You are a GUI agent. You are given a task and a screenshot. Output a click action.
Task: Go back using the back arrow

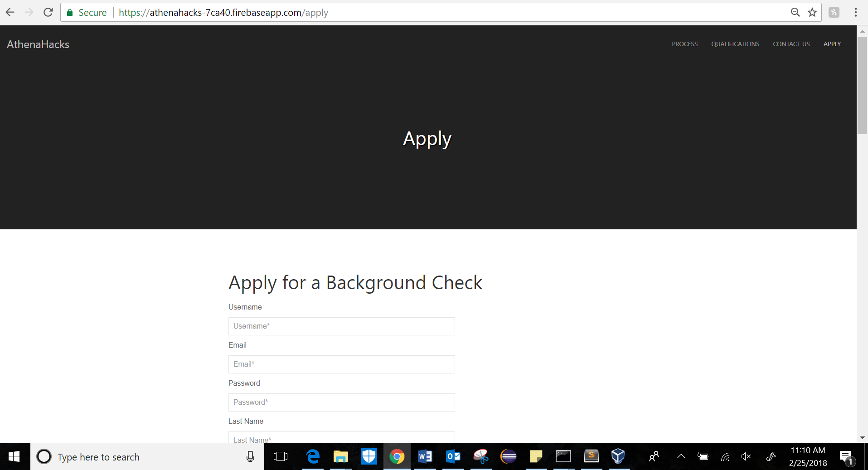(x=10, y=12)
